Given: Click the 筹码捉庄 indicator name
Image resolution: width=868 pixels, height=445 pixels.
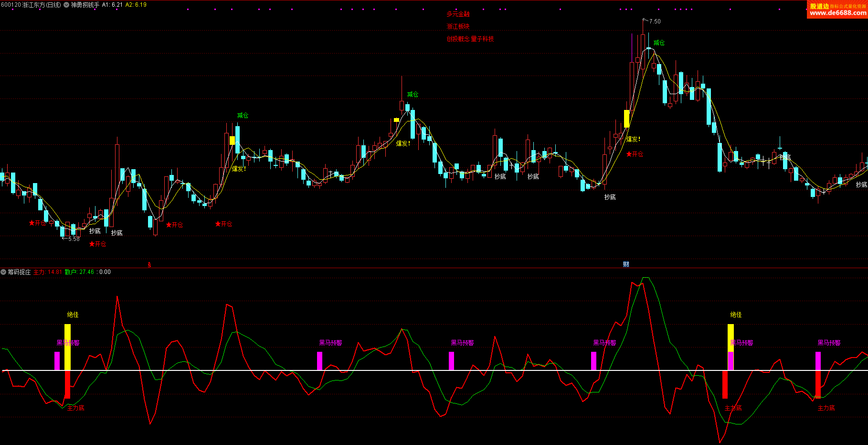Looking at the screenshot, I should tap(19, 272).
